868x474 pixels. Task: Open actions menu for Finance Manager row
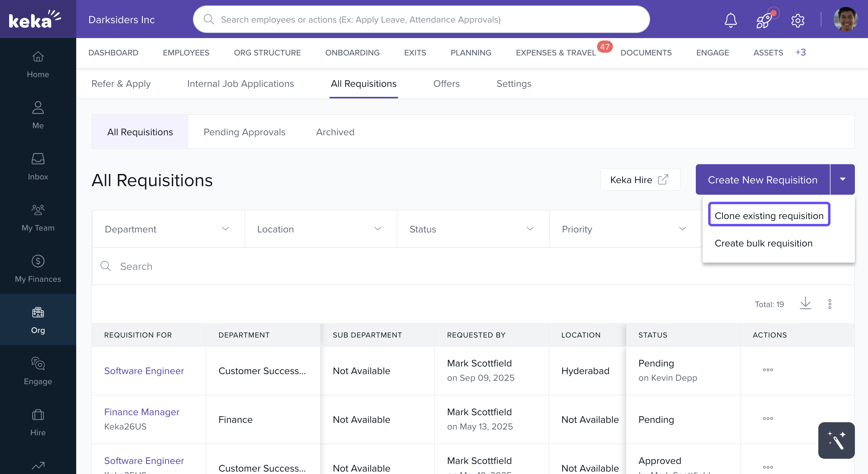pyautogui.click(x=768, y=419)
